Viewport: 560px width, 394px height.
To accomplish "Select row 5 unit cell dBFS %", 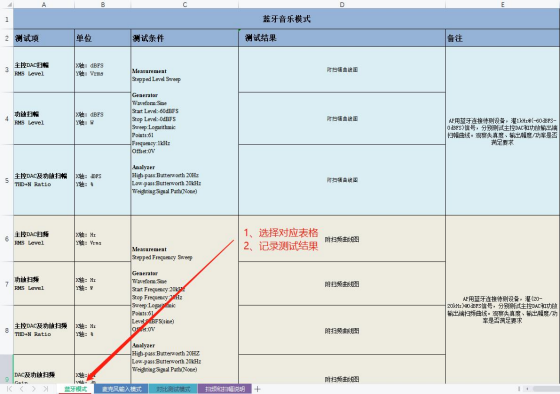I will [102, 180].
